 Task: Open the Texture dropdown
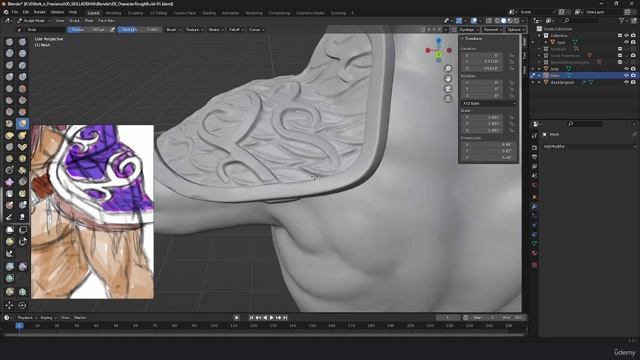tap(194, 29)
